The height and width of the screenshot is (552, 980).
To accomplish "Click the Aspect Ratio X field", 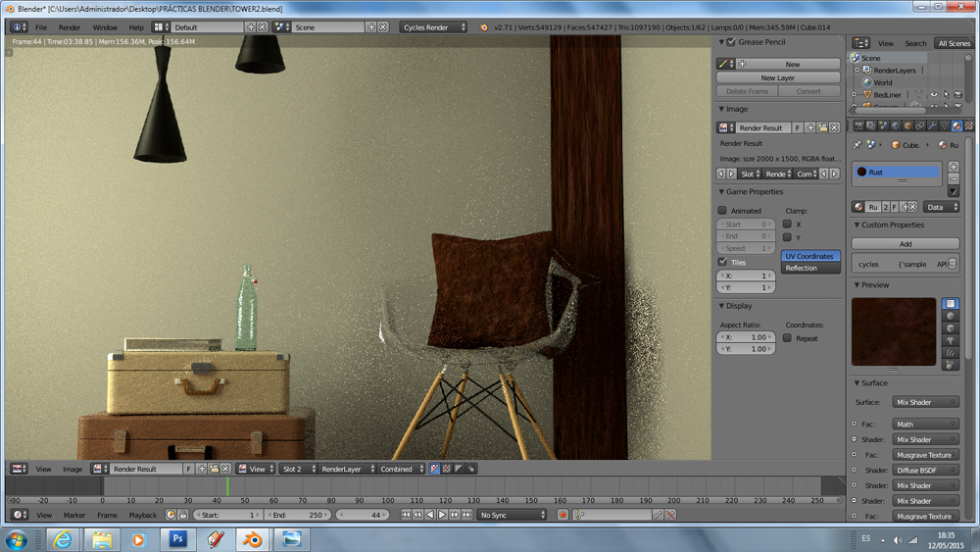I will [746, 337].
